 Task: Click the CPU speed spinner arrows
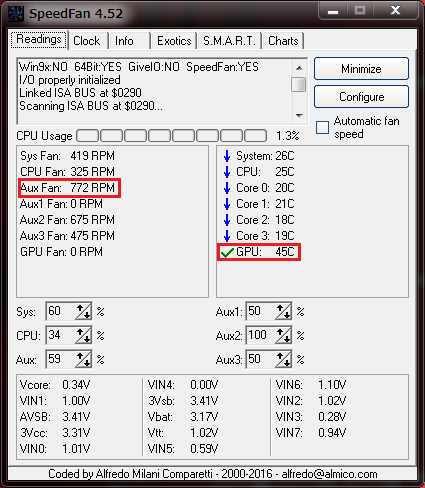tap(83, 335)
